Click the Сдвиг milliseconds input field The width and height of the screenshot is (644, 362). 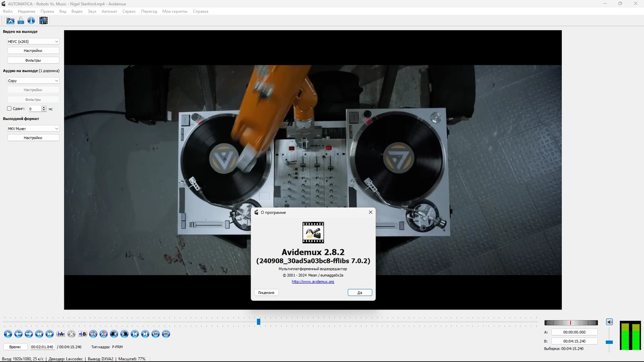coord(35,108)
